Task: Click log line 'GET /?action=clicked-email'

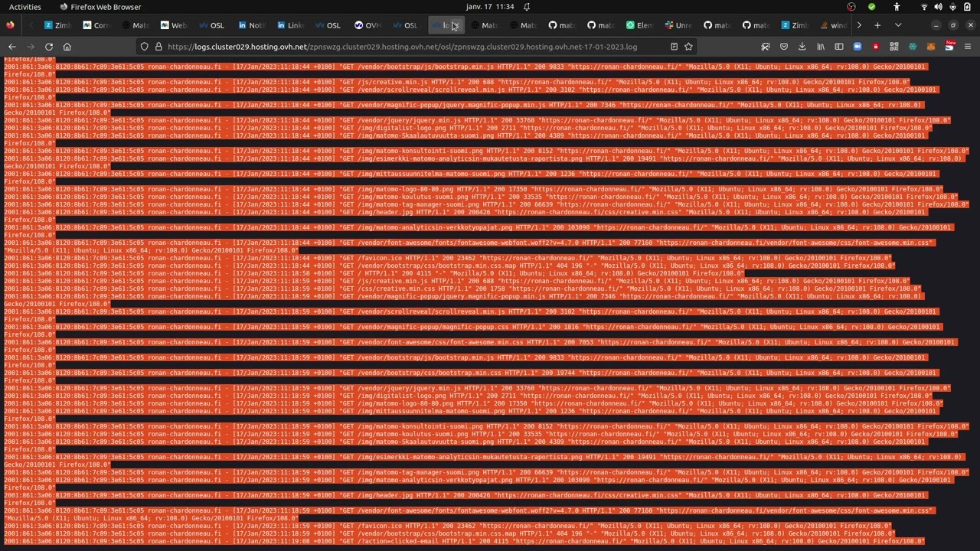Action: 464,541
